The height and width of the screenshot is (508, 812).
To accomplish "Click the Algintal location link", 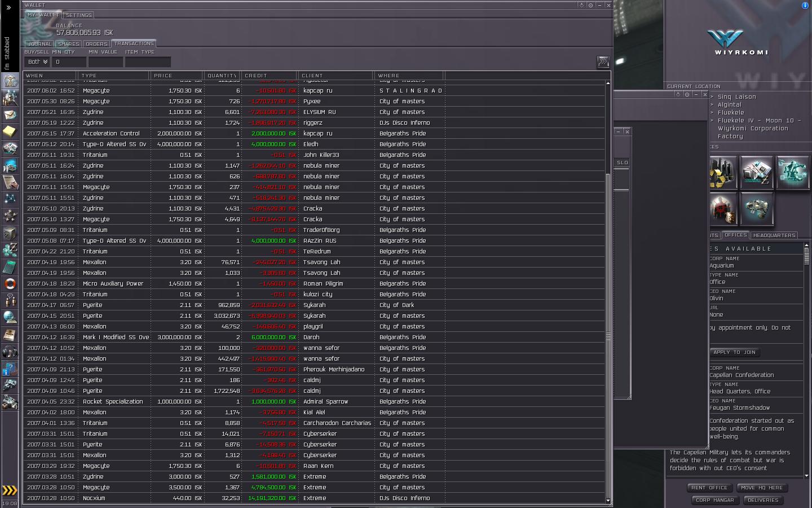I will pyautogui.click(x=729, y=104).
